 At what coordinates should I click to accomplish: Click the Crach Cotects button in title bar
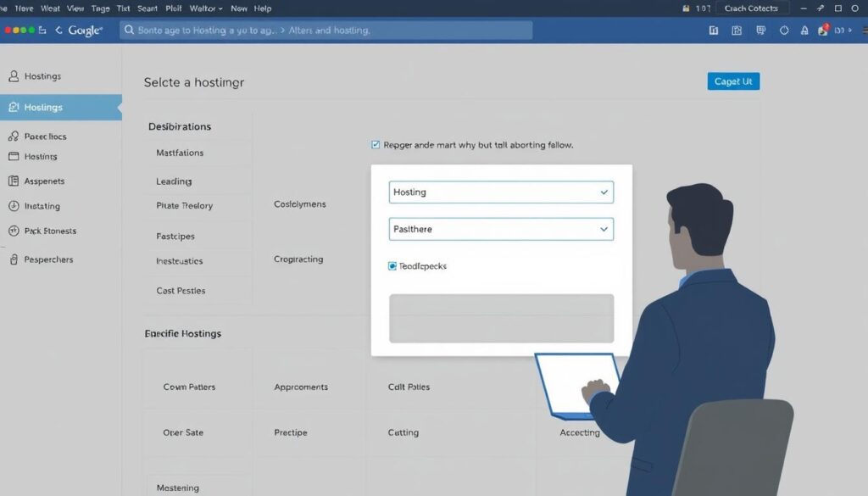tap(752, 8)
